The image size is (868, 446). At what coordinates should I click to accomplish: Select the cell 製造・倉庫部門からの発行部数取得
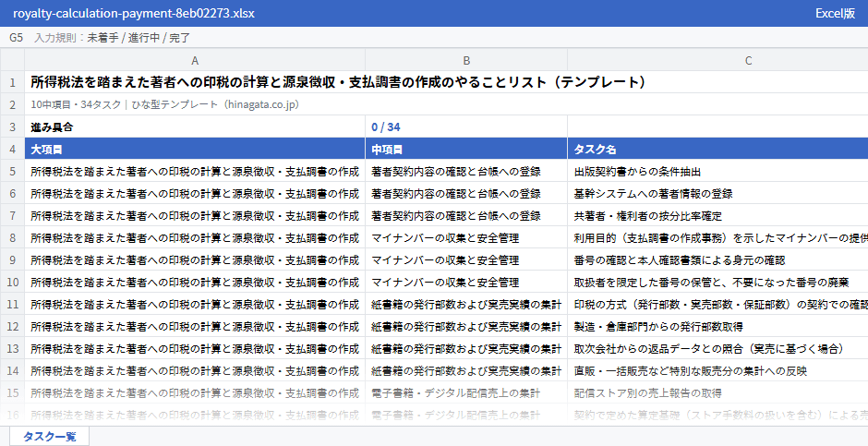coord(717,327)
